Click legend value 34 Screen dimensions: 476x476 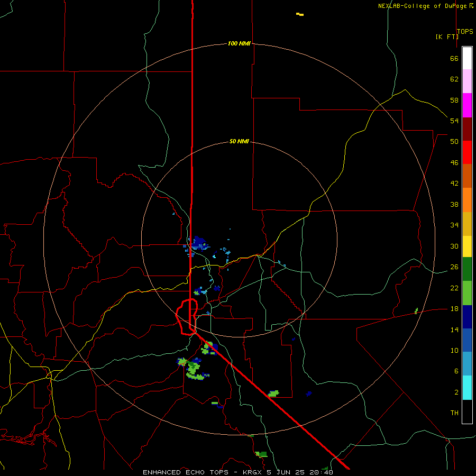454,225
